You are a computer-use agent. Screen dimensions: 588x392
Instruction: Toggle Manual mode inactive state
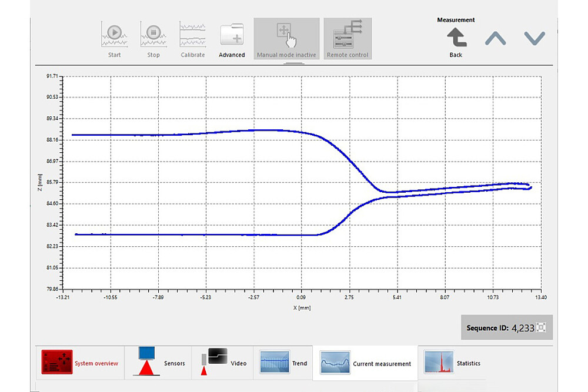pos(287,36)
